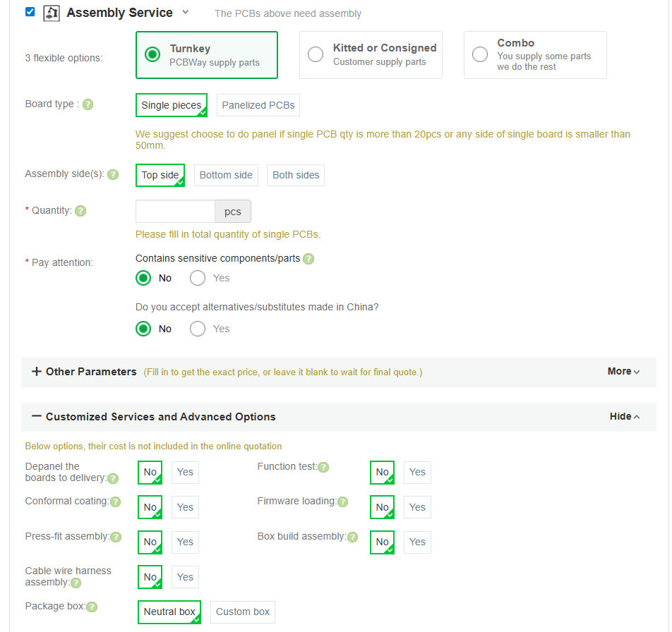Screen dimensions: 672x632
Task: Click help icon next to Board type
Action: click(x=88, y=104)
